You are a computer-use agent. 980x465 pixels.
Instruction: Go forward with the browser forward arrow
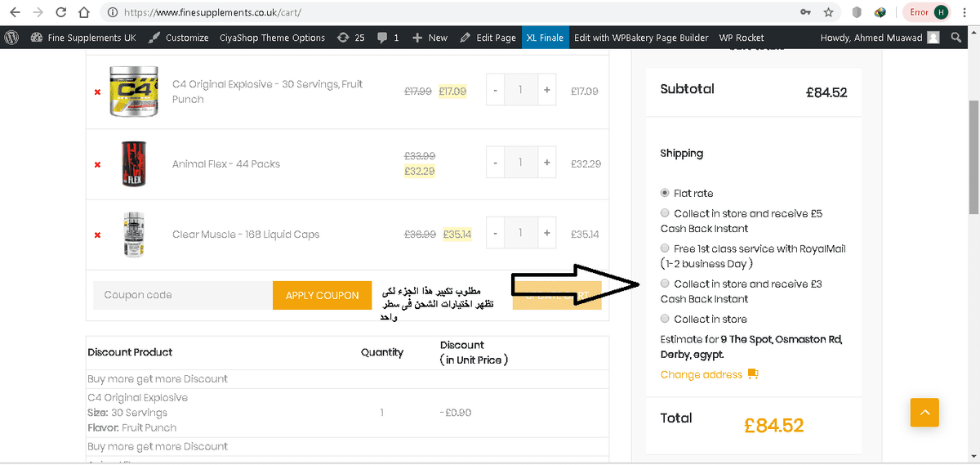click(x=38, y=12)
